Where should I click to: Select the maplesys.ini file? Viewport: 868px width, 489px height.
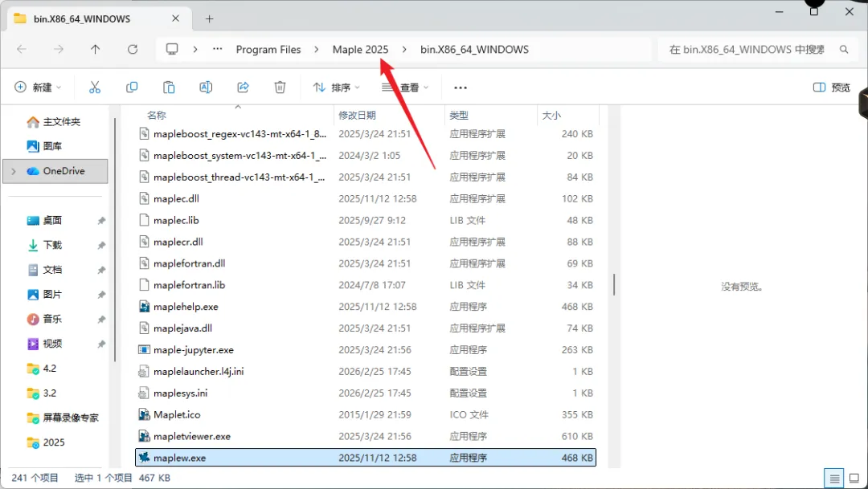pyautogui.click(x=366, y=393)
